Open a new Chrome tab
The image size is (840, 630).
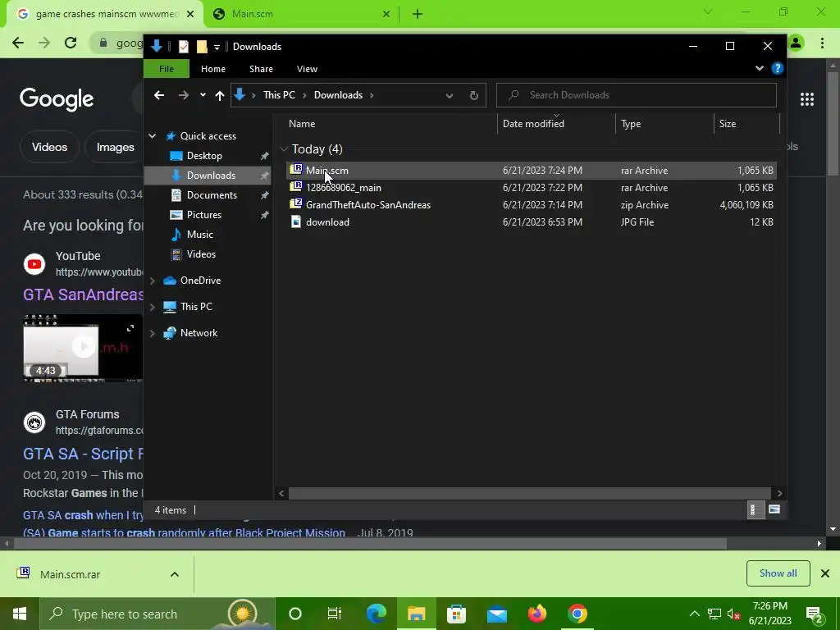pyautogui.click(x=418, y=15)
